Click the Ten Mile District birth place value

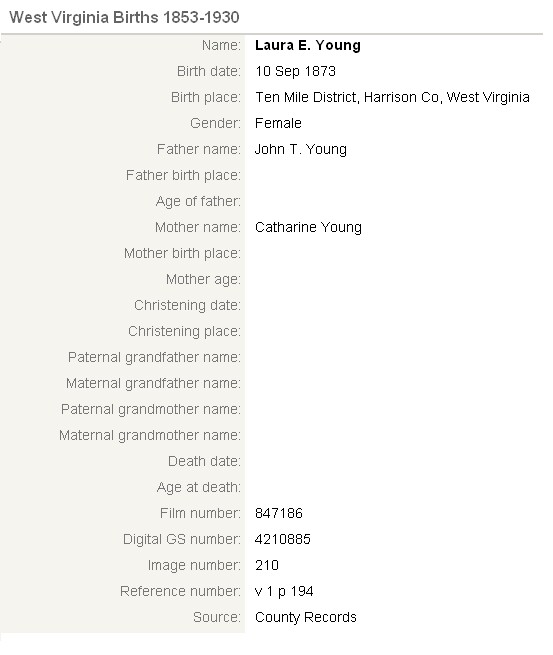click(x=392, y=97)
